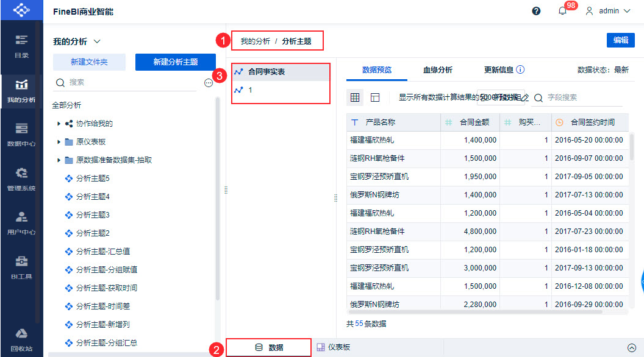Image resolution: width=644 pixels, height=357 pixels.
Task: Click the number type icon of 合同金额
Action: (448, 122)
